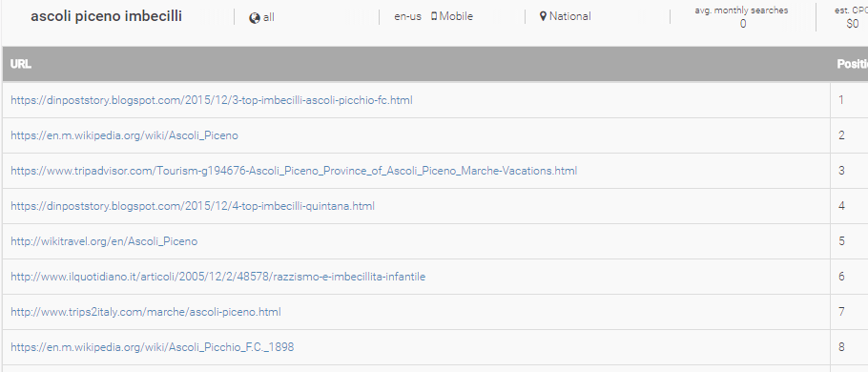This screenshot has width=868, height=372.
Task: Open the en.m.wikipedia Ascoli_Piceno link
Action: [x=125, y=135]
